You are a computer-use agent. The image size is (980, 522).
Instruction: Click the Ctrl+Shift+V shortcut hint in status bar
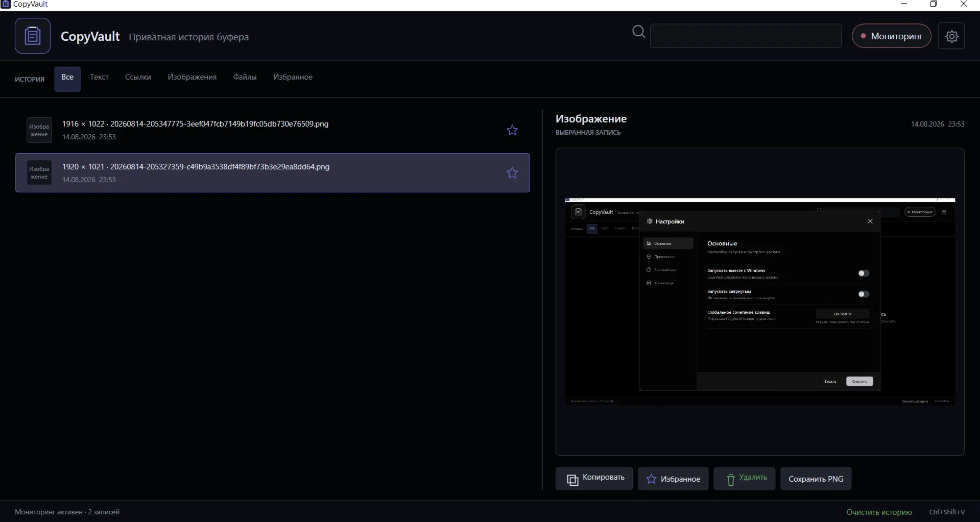(x=947, y=512)
